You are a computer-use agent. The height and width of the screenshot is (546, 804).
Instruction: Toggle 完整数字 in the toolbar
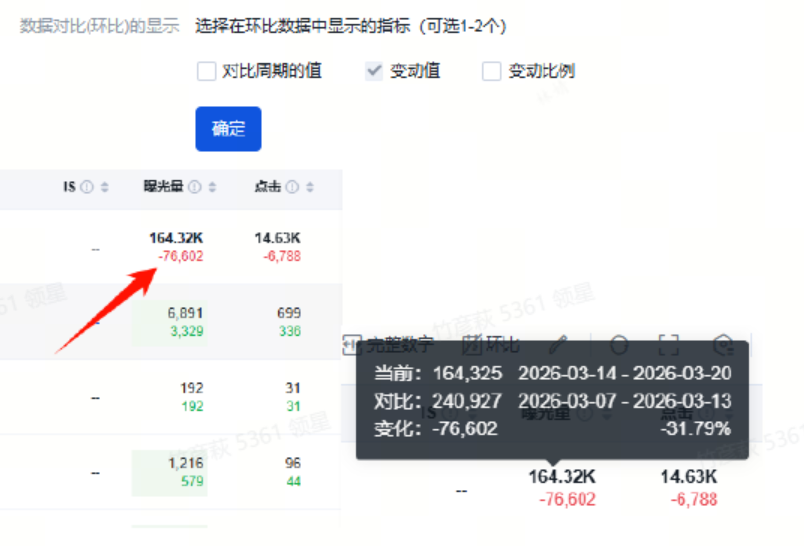point(388,346)
